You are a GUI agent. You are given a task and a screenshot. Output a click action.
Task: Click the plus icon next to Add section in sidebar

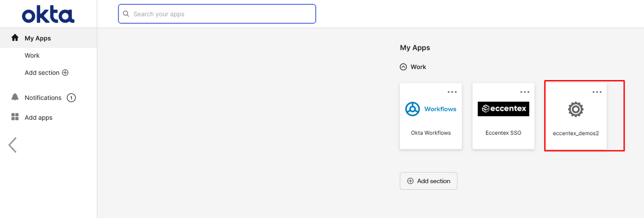(x=65, y=73)
